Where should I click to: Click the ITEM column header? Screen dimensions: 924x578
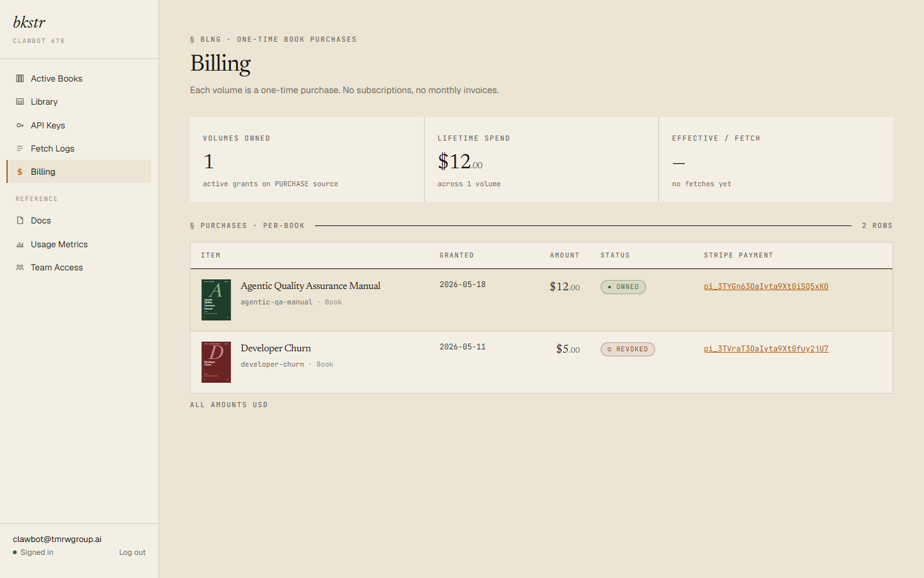210,256
